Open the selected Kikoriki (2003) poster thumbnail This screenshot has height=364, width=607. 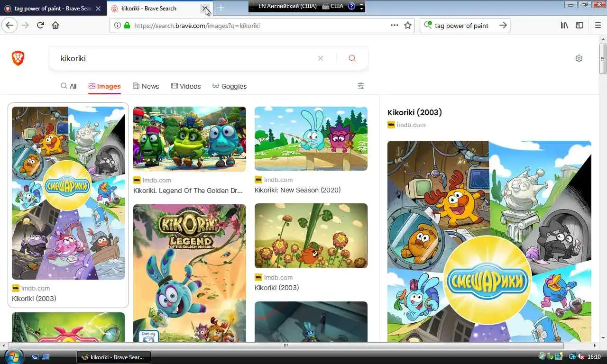pyautogui.click(x=68, y=193)
